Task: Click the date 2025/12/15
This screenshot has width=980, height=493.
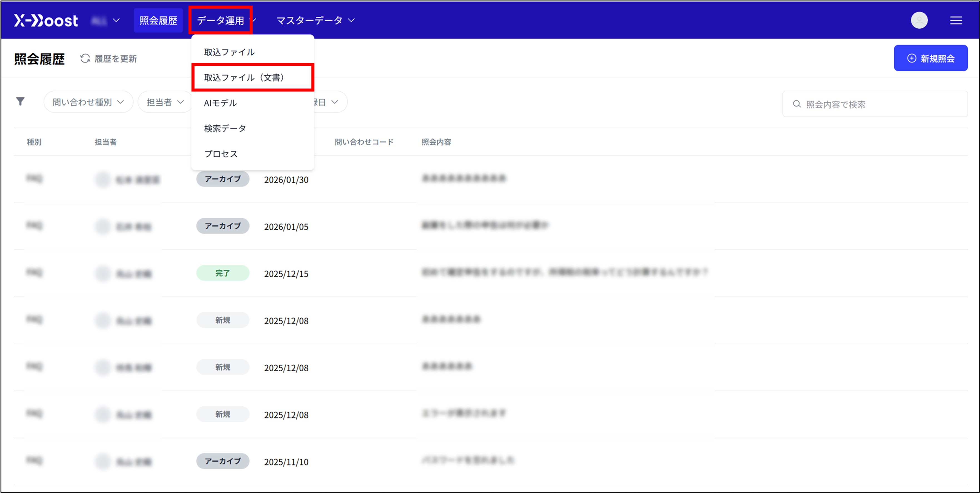Action: 286,274
